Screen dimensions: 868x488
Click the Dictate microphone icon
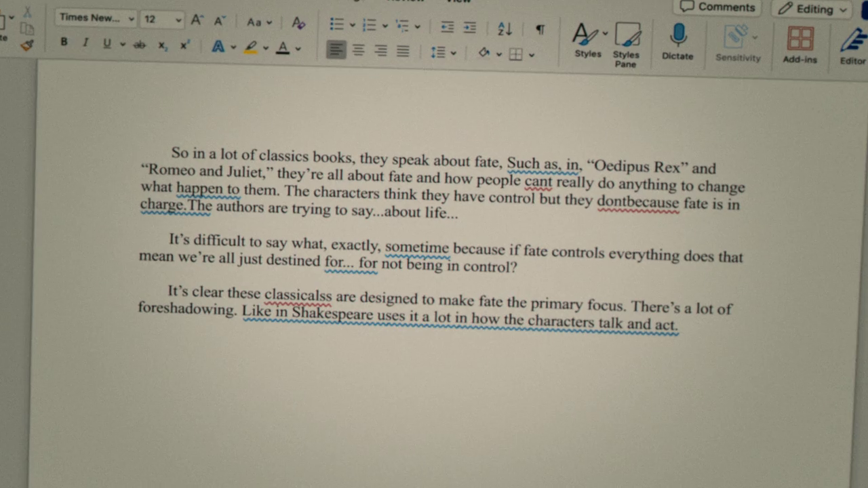coord(677,35)
